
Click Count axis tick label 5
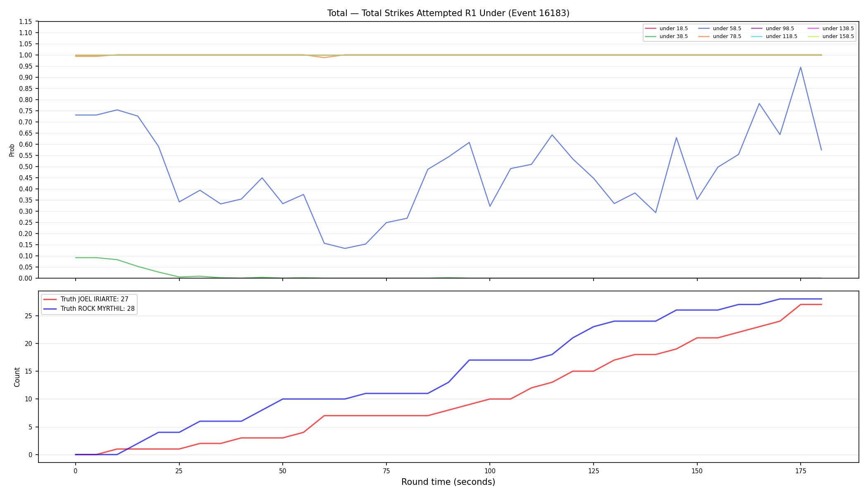click(x=31, y=427)
